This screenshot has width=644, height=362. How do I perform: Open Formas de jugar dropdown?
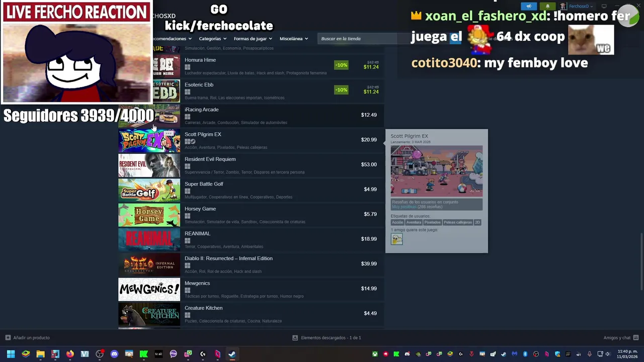point(253,39)
